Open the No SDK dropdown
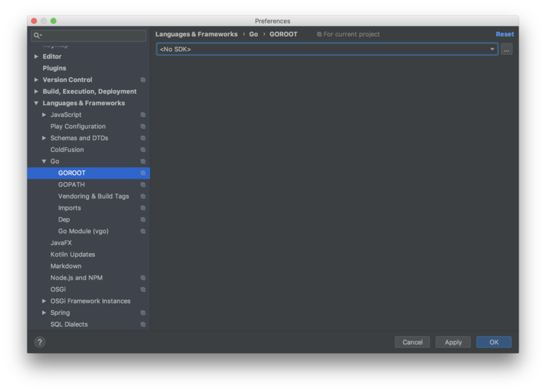The width and height of the screenshot is (546, 392). pos(327,49)
